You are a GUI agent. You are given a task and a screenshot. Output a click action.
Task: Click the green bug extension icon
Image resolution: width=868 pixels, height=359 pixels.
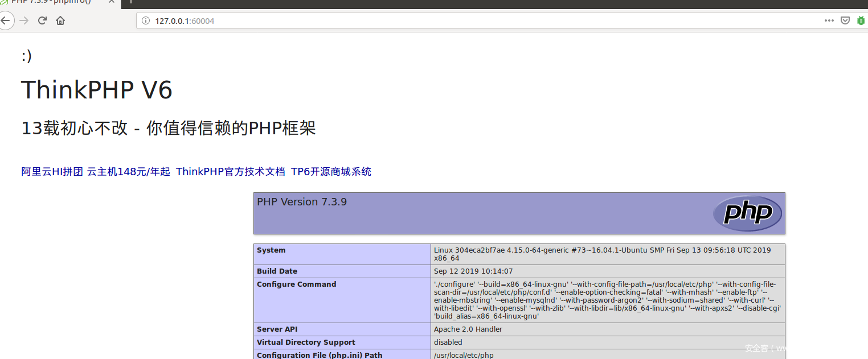[x=862, y=20]
